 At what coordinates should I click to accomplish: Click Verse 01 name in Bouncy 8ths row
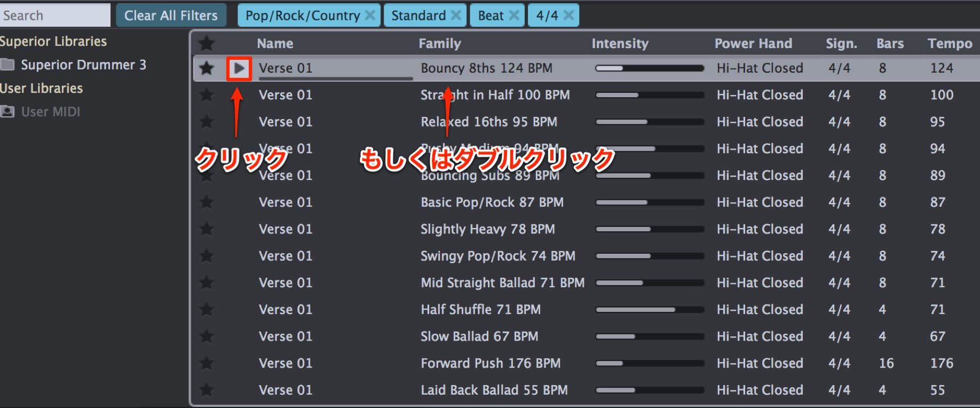(286, 68)
